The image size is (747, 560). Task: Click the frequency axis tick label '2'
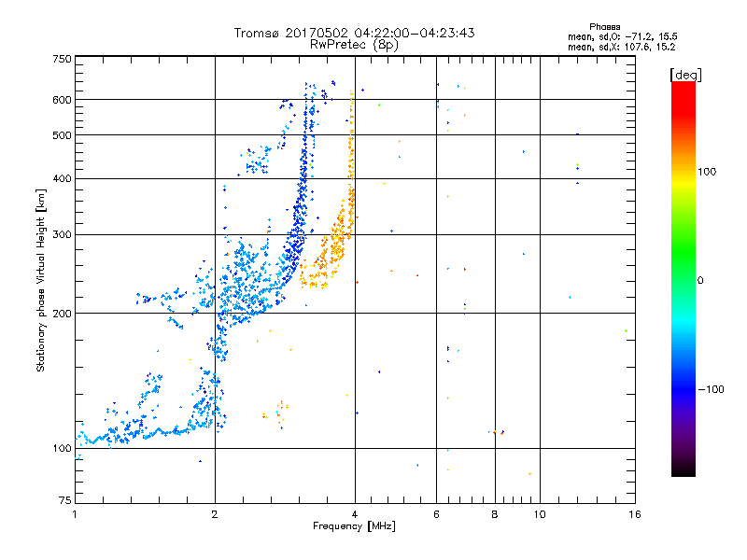215,514
